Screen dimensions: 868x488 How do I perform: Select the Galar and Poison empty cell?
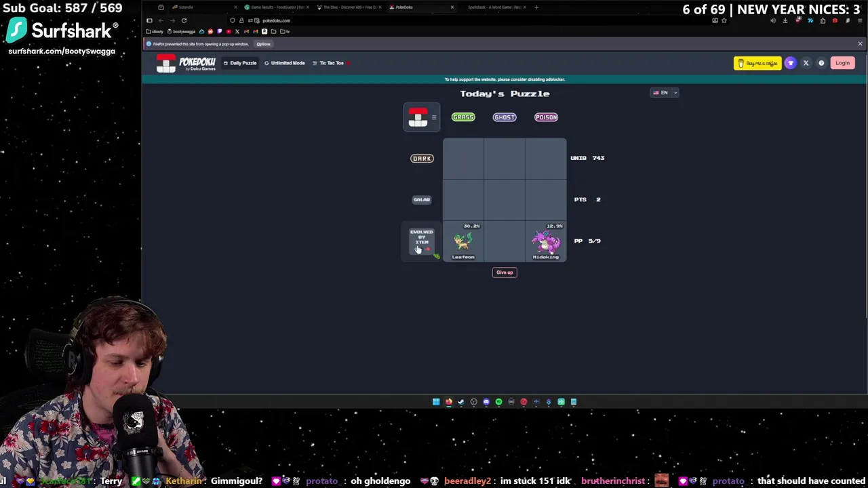click(546, 200)
